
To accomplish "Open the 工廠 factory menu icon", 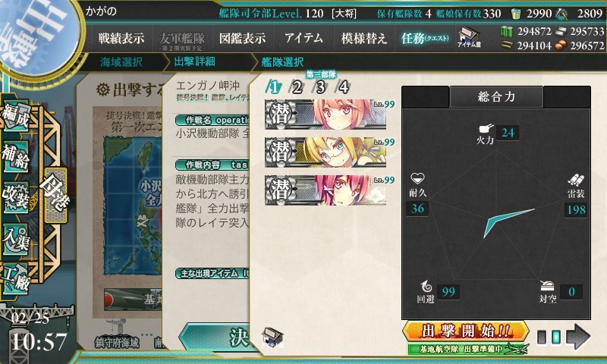I will pos(15,279).
